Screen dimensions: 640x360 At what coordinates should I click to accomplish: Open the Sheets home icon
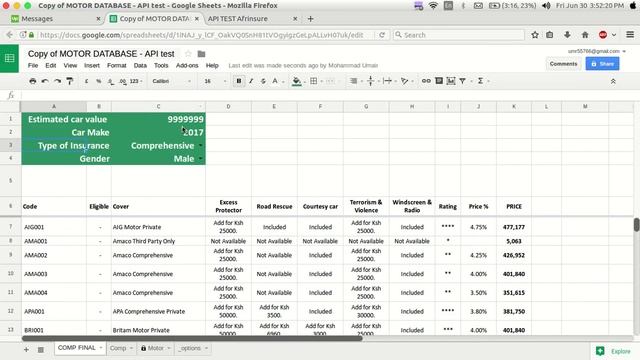click(x=9, y=58)
